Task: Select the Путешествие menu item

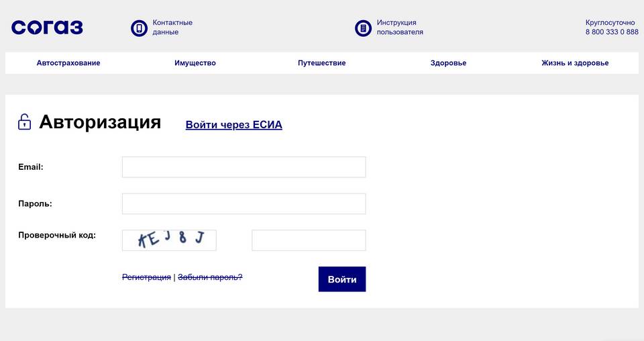Action: click(x=321, y=63)
